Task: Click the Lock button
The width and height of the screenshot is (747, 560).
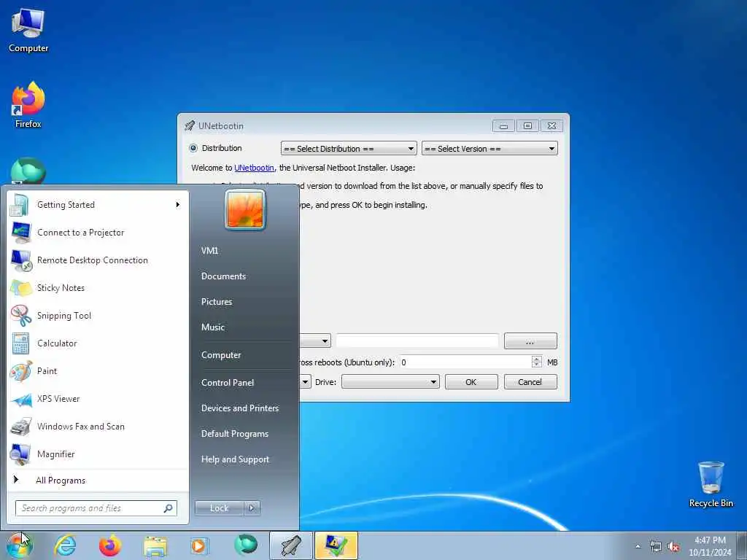Action: [x=219, y=508]
